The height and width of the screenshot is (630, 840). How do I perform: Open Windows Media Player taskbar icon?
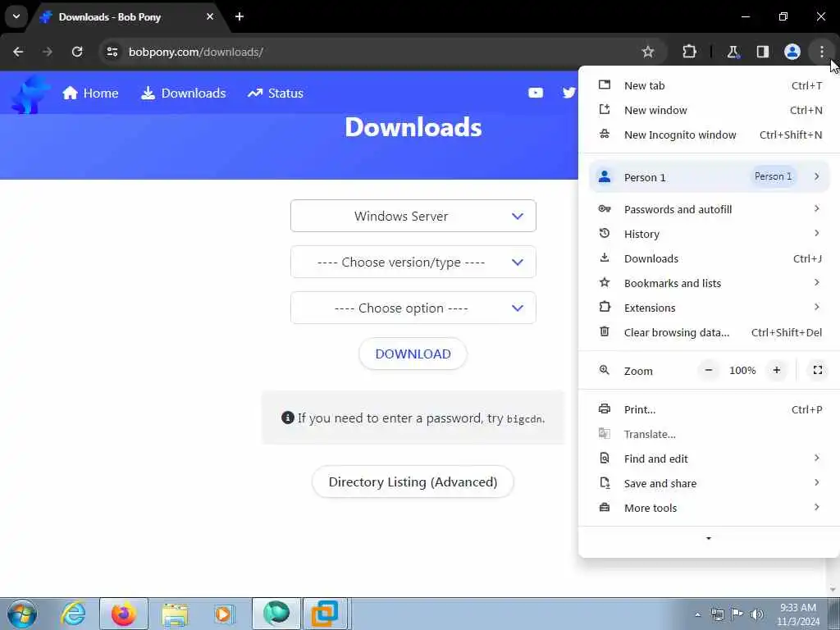point(223,614)
